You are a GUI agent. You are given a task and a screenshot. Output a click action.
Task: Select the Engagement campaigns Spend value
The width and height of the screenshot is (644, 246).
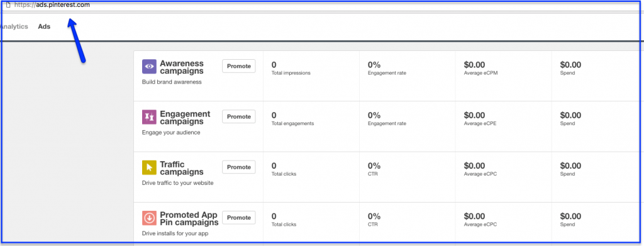570,115
